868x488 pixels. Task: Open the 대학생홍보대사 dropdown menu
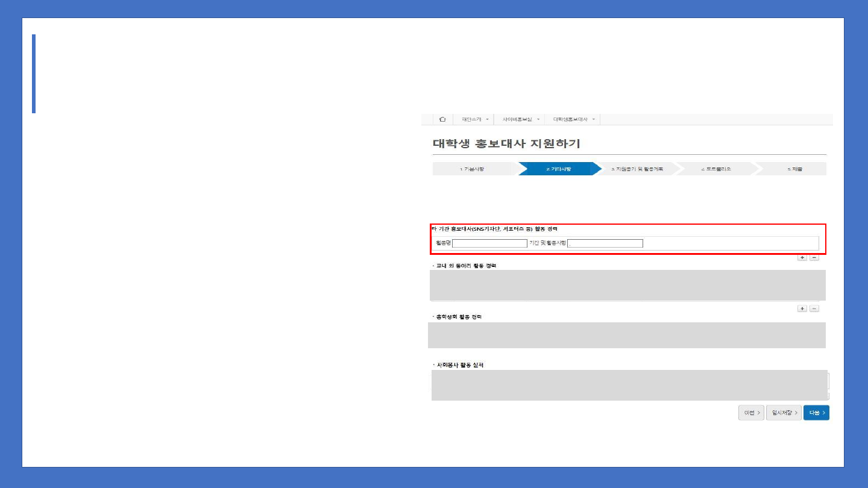tap(574, 119)
